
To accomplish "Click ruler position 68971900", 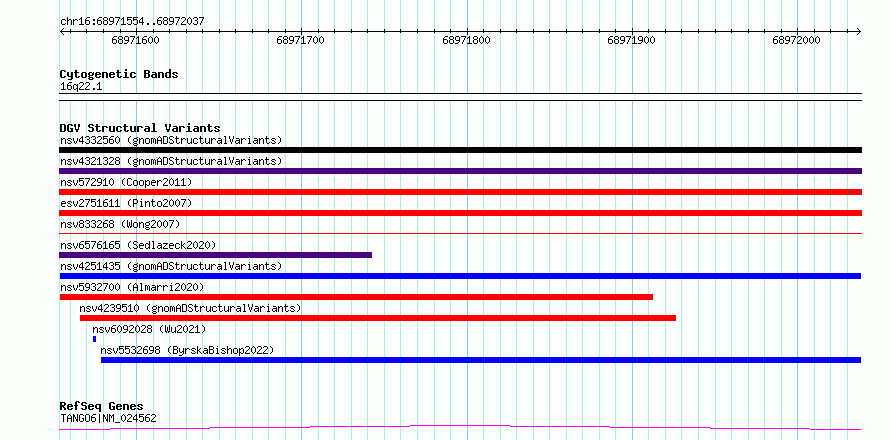I will 631,41.
